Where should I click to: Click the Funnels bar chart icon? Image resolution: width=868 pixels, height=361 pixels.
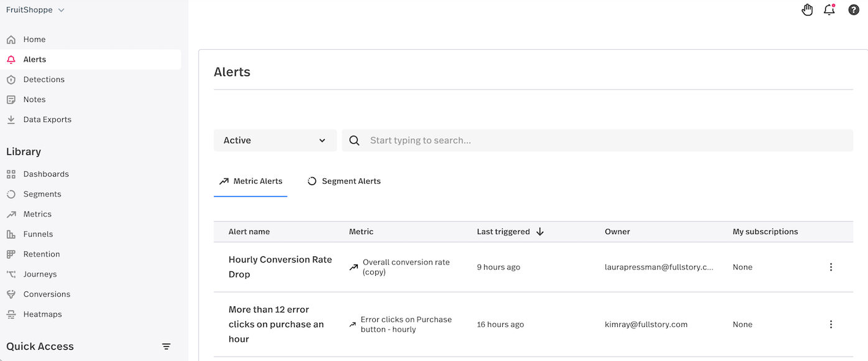pos(11,234)
